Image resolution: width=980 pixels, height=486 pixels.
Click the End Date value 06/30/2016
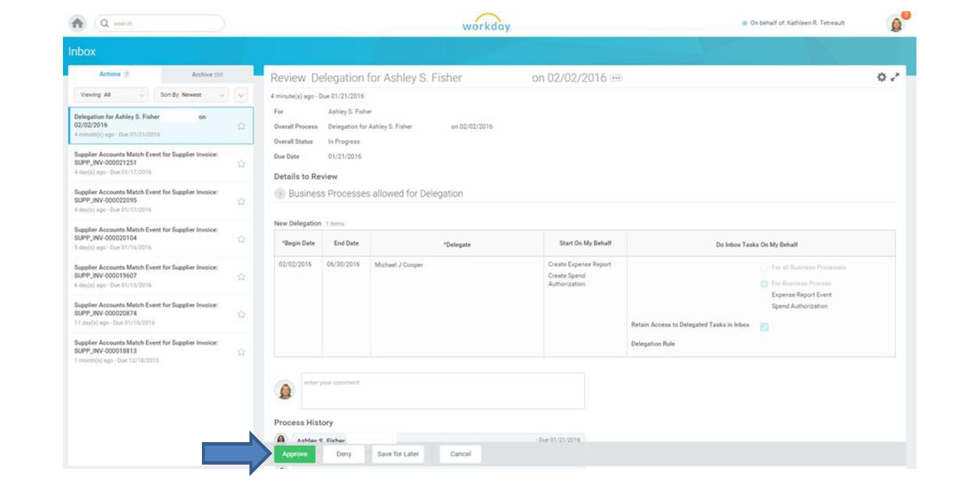click(x=343, y=264)
